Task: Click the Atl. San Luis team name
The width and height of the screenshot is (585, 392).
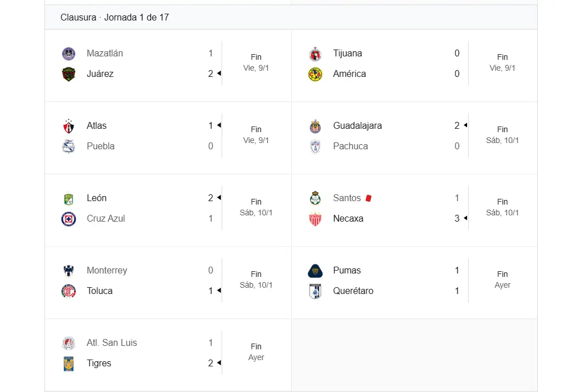Action: 112,343
